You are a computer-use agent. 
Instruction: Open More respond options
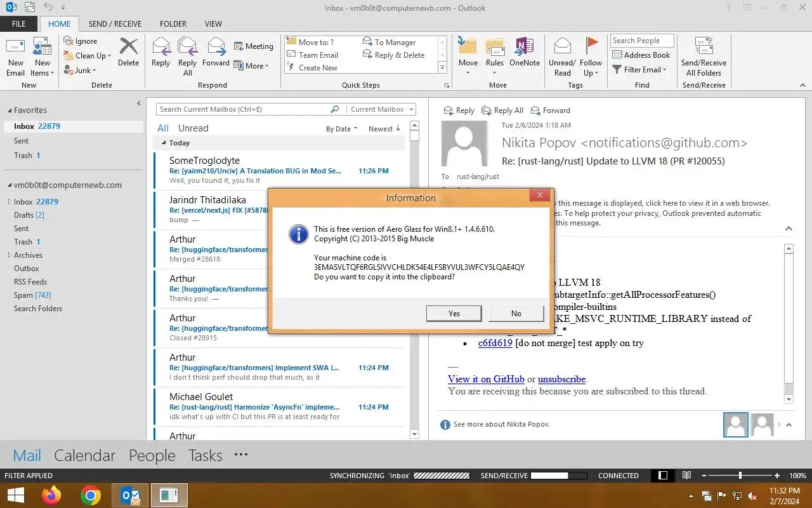(x=251, y=65)
